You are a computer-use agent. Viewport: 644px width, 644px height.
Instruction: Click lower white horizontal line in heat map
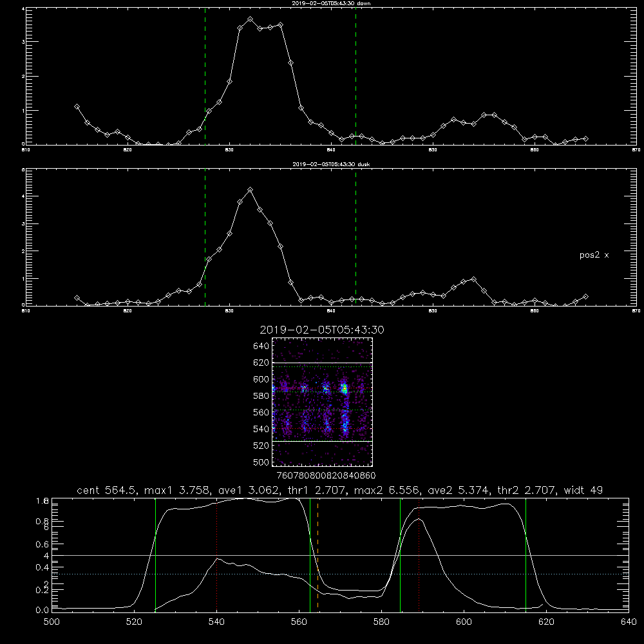coord(323,441)
